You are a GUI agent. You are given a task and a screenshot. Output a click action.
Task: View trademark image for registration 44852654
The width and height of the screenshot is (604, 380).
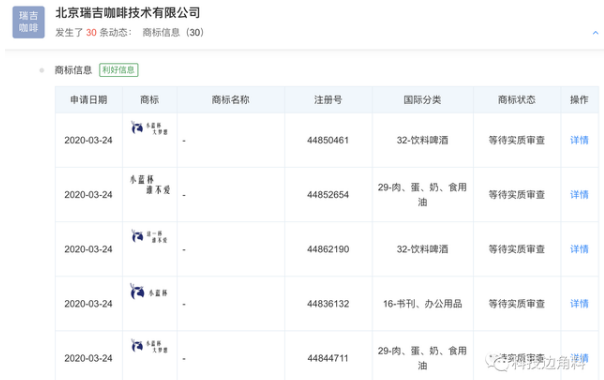(150, 184)
